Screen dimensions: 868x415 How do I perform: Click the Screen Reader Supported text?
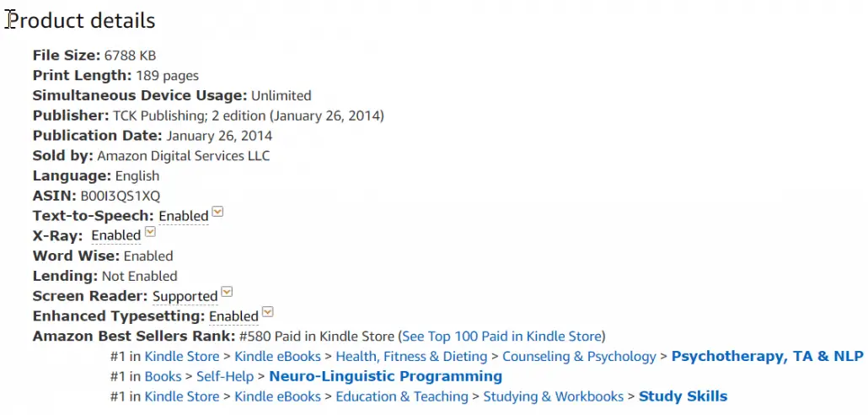185,296
